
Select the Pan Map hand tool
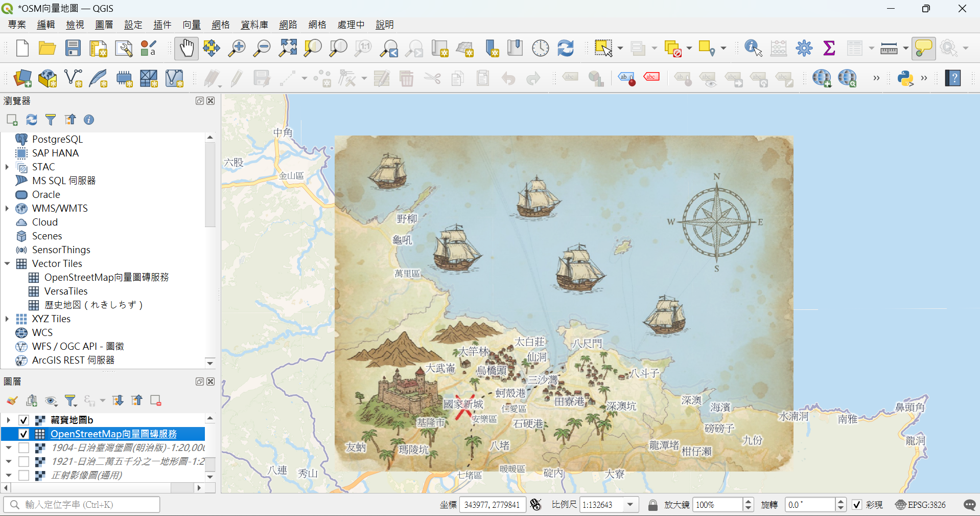(x=186, y=49)
